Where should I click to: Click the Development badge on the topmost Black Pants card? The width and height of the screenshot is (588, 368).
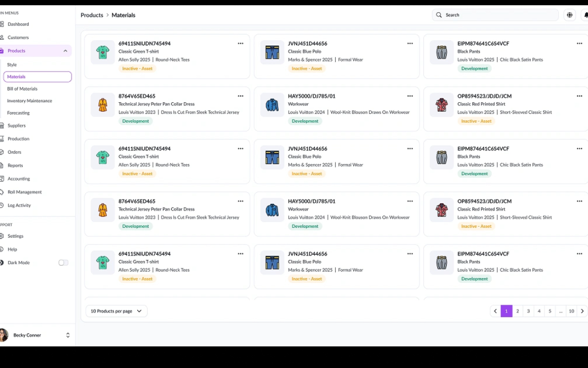click(x=475, y=69)
